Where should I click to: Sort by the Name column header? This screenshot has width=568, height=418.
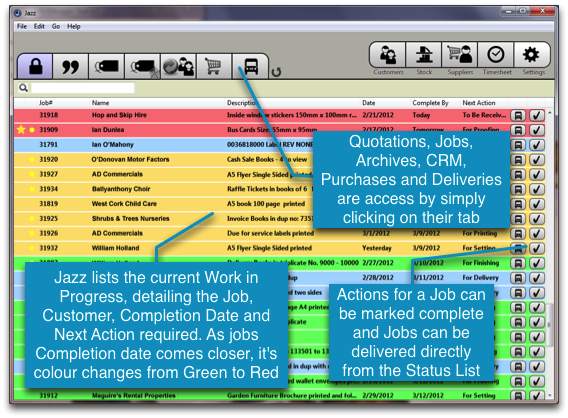coord(100,103)
